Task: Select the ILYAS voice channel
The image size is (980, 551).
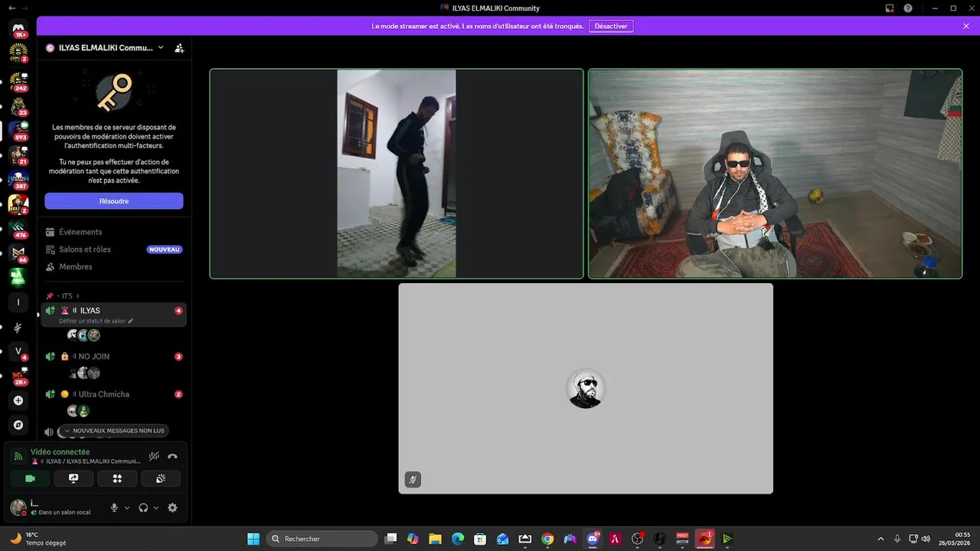Action: tap(113, 315)
